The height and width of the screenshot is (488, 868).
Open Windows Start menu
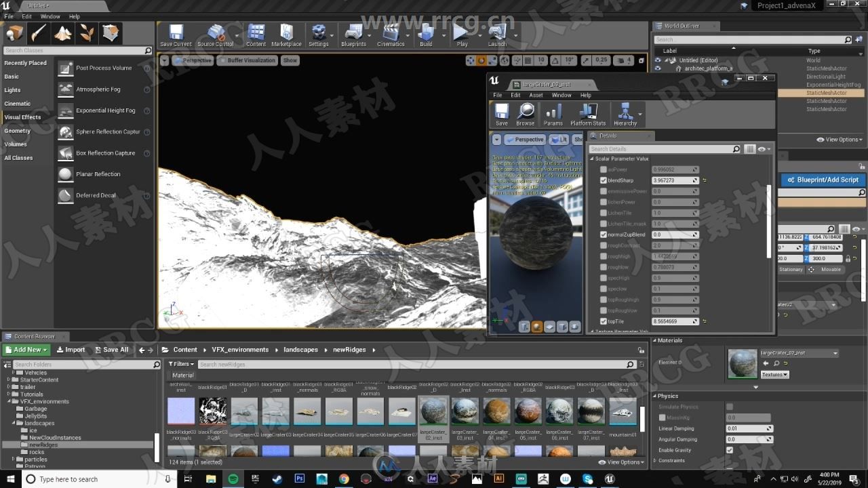[11, 479]
